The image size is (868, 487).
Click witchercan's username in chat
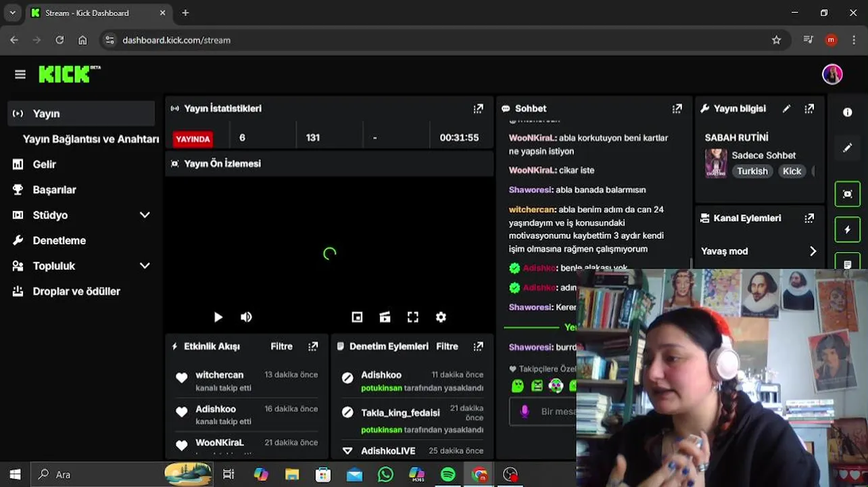tap(532, 210)
